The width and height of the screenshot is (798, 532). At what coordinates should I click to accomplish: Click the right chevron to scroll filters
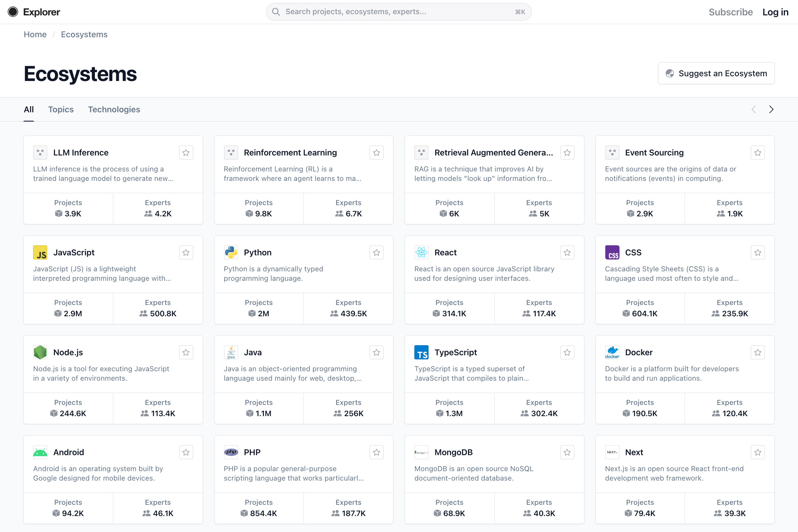771,109
